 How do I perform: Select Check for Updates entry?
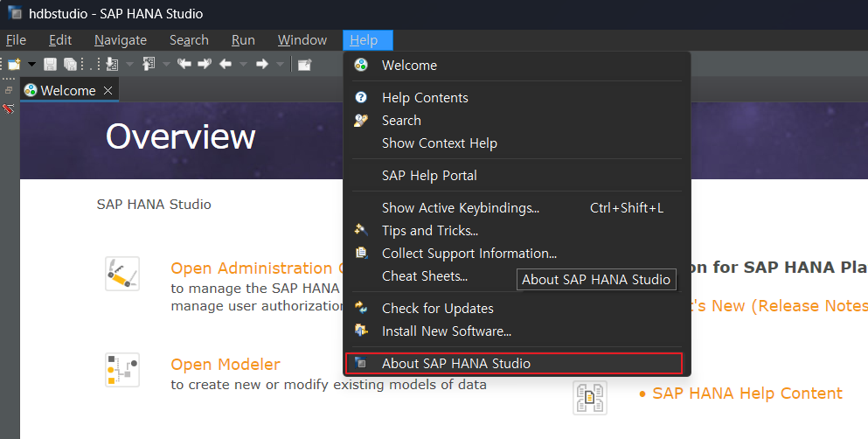[517, 309]
